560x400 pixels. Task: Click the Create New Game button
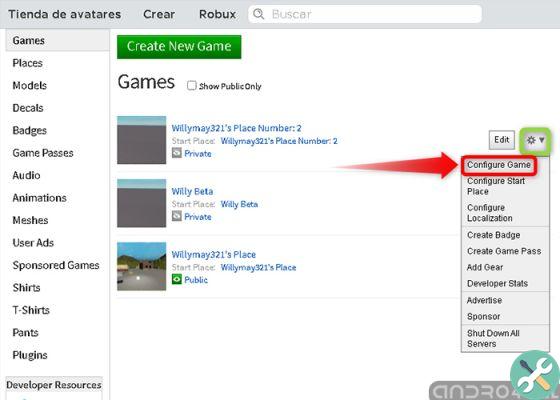click(x=179, y=47)
